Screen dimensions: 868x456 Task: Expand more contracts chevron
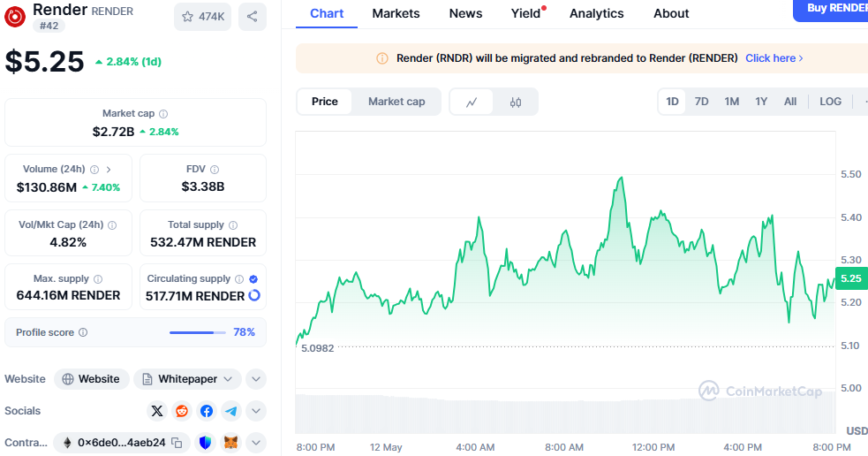pyautogui.click(x=256, y=443)
